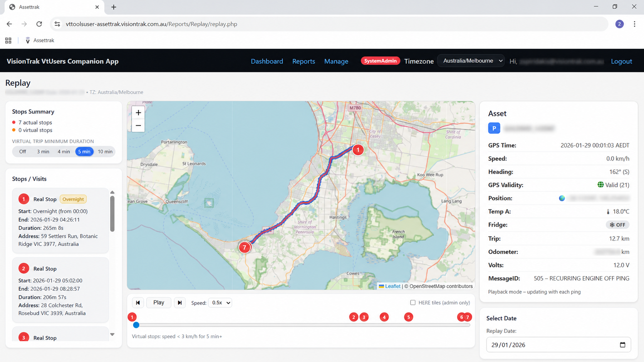Image resolution: width=644 pixels, height=362 pixels.
Task: Go back in browser history
Action: [x=9, y=24]
